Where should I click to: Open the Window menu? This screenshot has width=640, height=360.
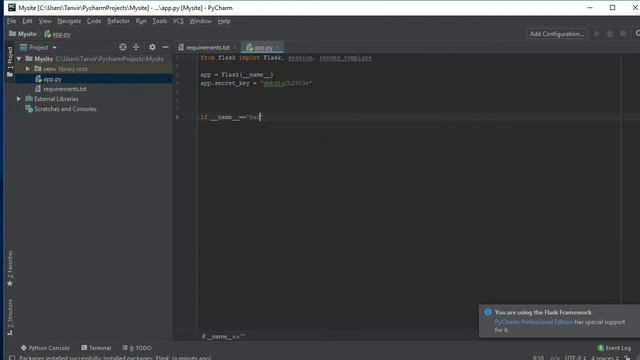point(200,21)
